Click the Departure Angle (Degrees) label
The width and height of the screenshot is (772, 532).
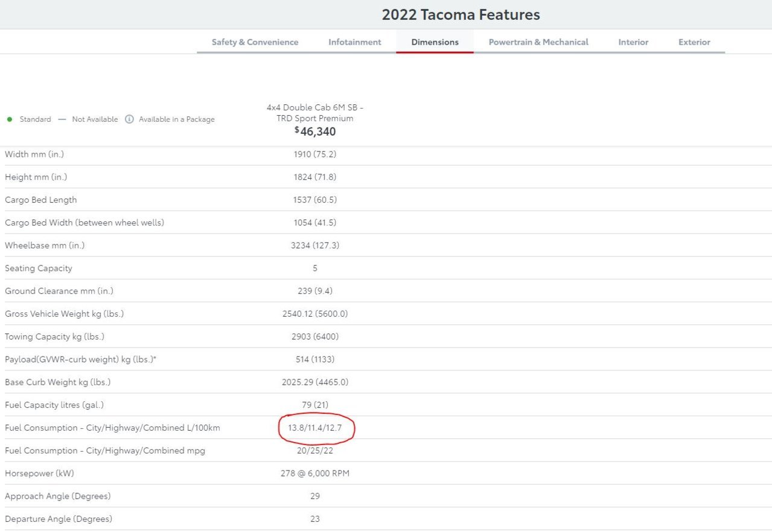[59, 519]
